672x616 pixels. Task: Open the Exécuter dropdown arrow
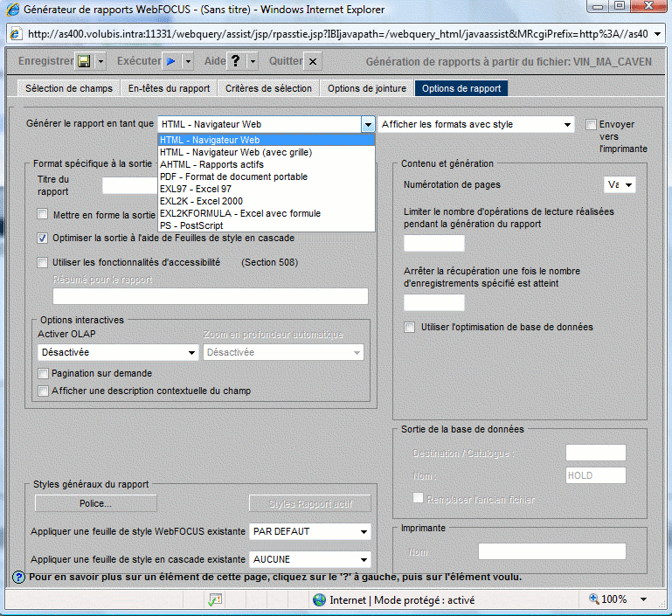coord(188,61)
